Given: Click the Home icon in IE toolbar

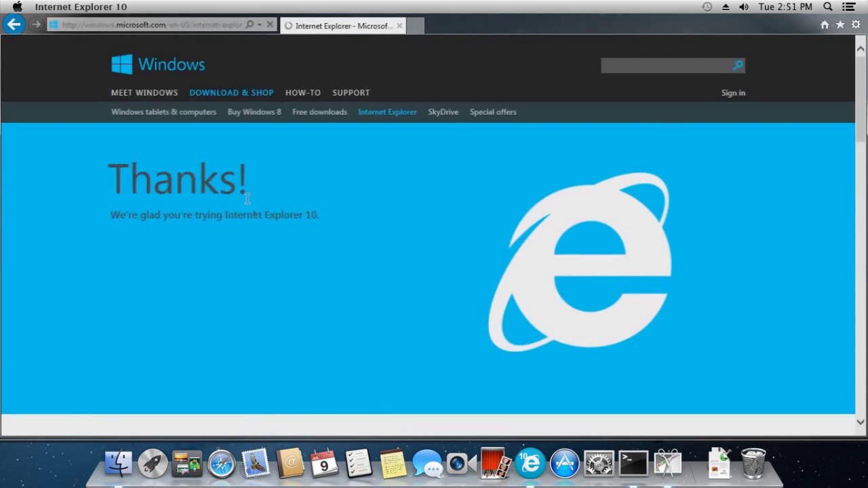Looking at the screenshot, I should (x=825, y=24).
